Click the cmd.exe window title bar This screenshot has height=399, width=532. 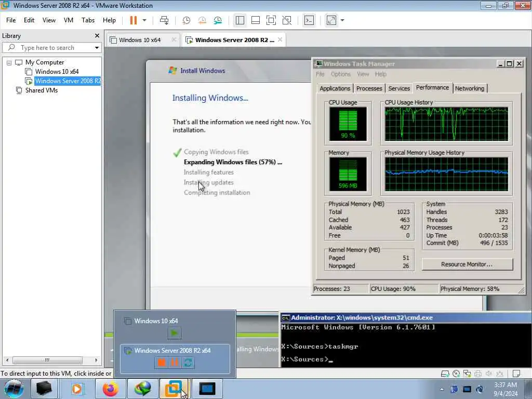click(406, 318)
